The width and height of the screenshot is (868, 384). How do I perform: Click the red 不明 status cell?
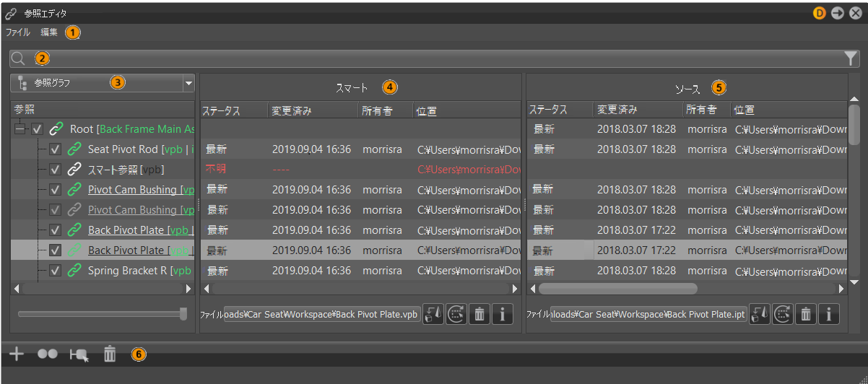(216, 170)
